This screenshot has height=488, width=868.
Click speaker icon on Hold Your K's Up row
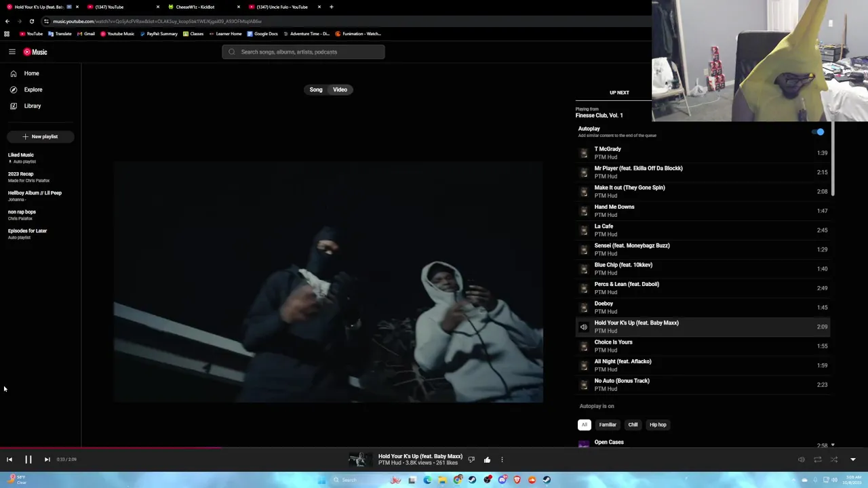pyautogui.click(x=584, y=327)
